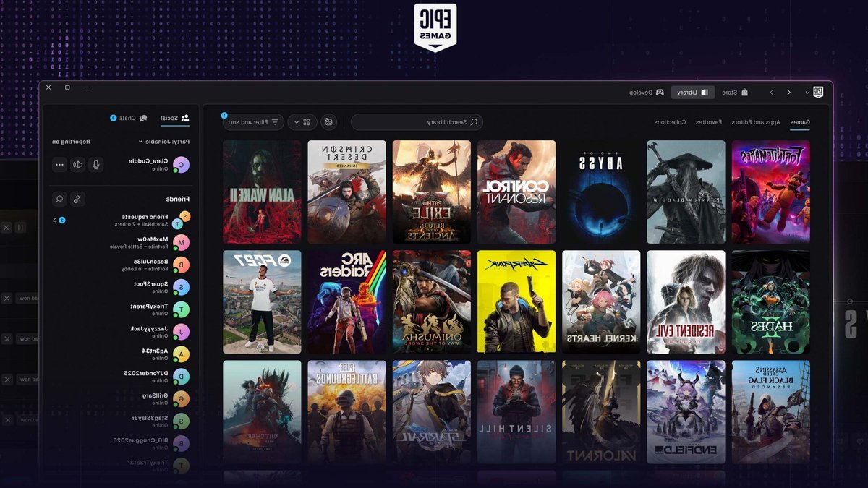Open the Party: Joinable dropdown

tap(163, 142)
